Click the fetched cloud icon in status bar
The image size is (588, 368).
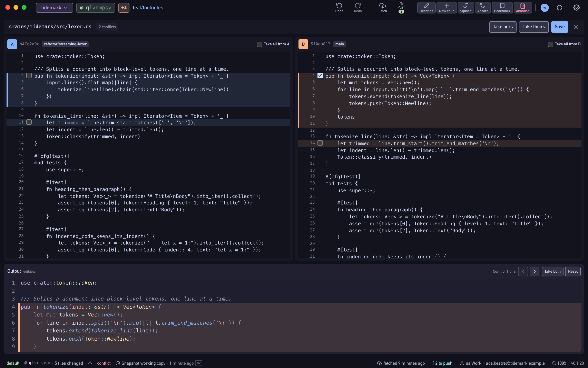click(379, 363)
